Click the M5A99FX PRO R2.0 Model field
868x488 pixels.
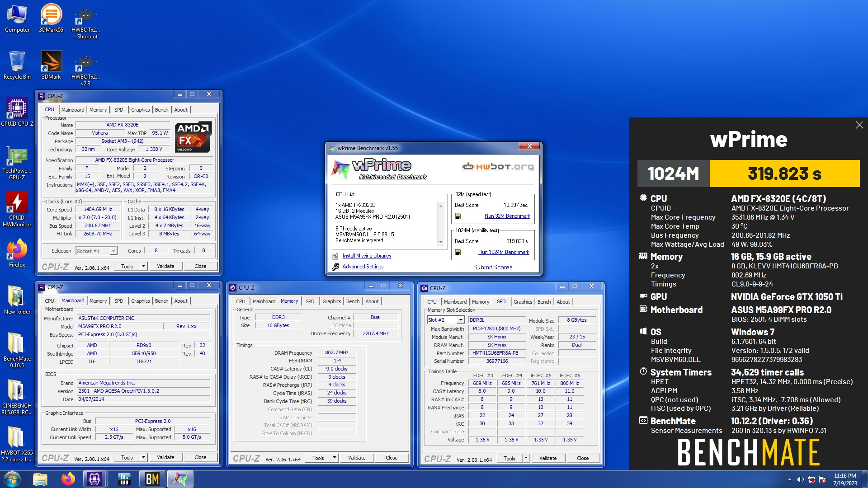tap(120, 326)
